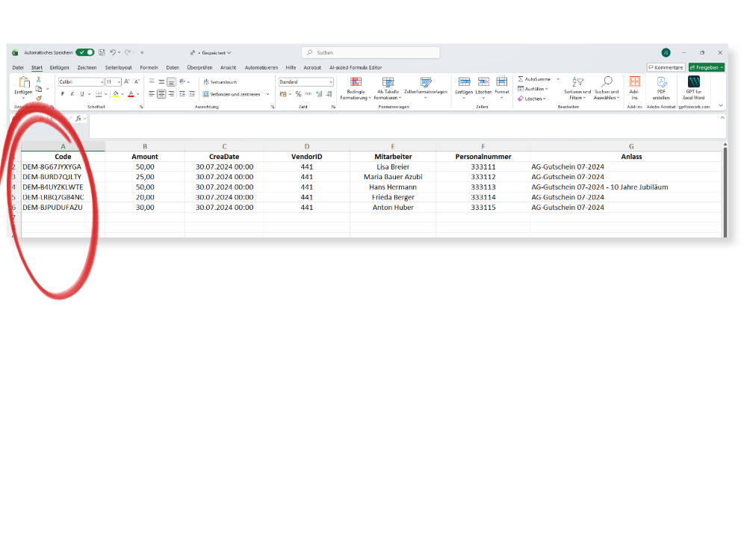
Task: Open the font size dropdown
Action: (118, 82)
